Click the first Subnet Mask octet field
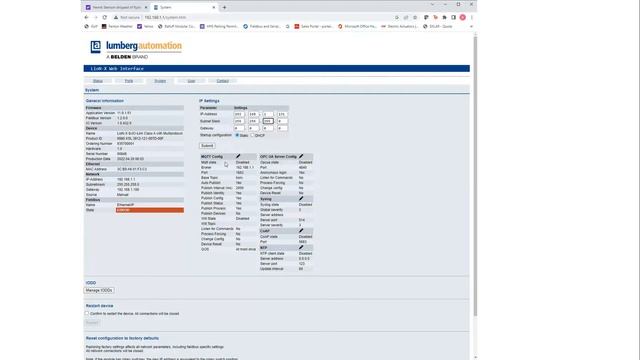Image resolution: width=640 pixels, height=360 pixels. coord(239,121)
